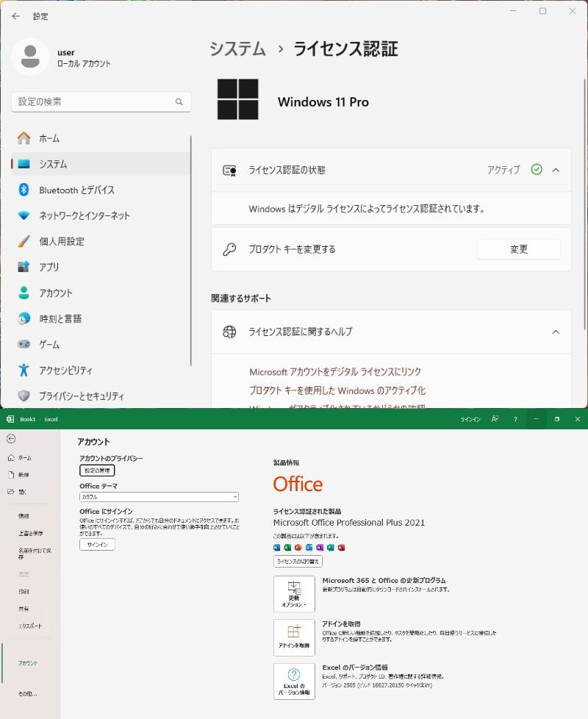
Task: Select エクスポート in Excel backstage menu
Action: pyautogui.click(x=30, y=626)
